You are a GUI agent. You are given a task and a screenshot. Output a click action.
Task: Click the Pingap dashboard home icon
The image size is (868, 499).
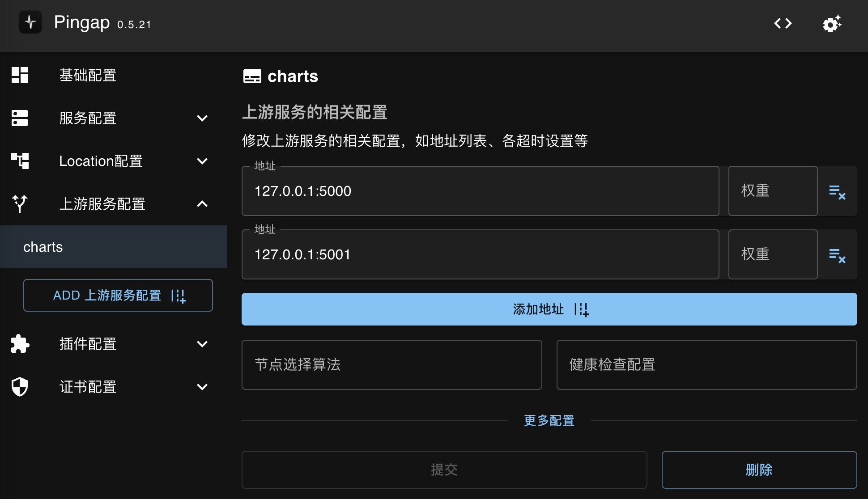[x=30, y=23]
